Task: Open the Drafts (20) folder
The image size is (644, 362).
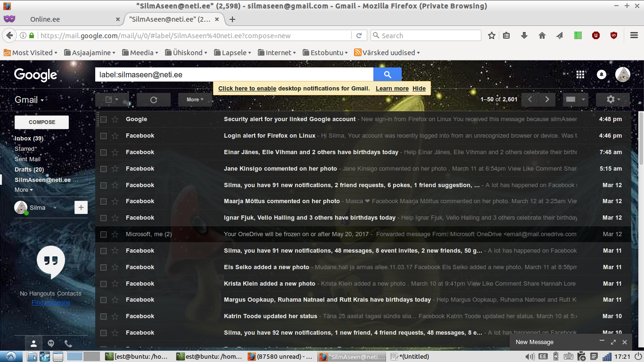Action: pos(29,170)
